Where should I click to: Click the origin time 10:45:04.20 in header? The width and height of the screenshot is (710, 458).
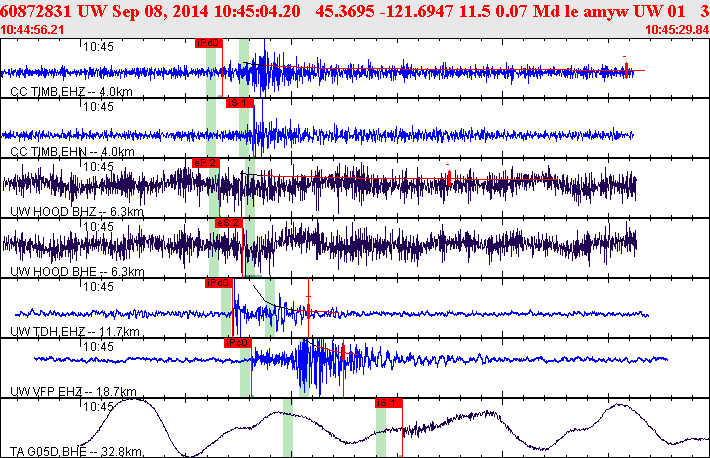[257, 11]
